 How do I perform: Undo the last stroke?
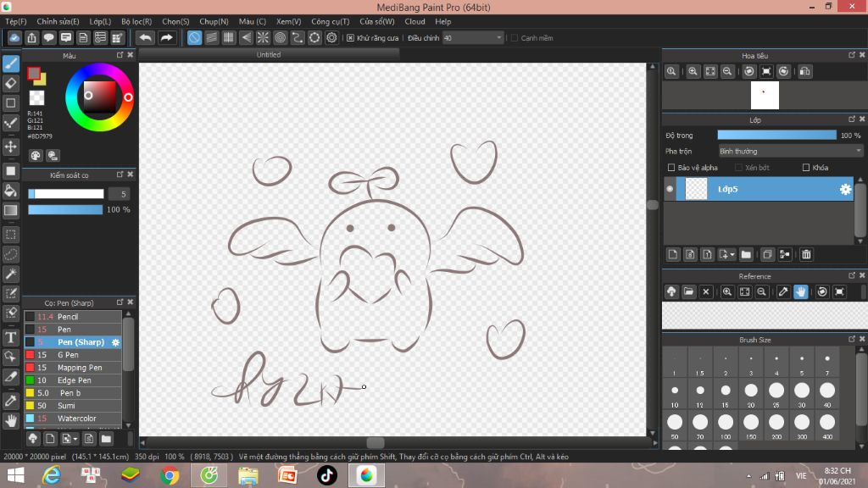pyautogui.click(x=145, y=37)
